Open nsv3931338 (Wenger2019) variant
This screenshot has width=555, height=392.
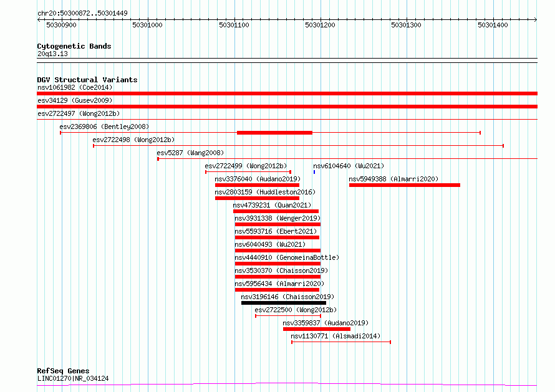coord(277,218)
